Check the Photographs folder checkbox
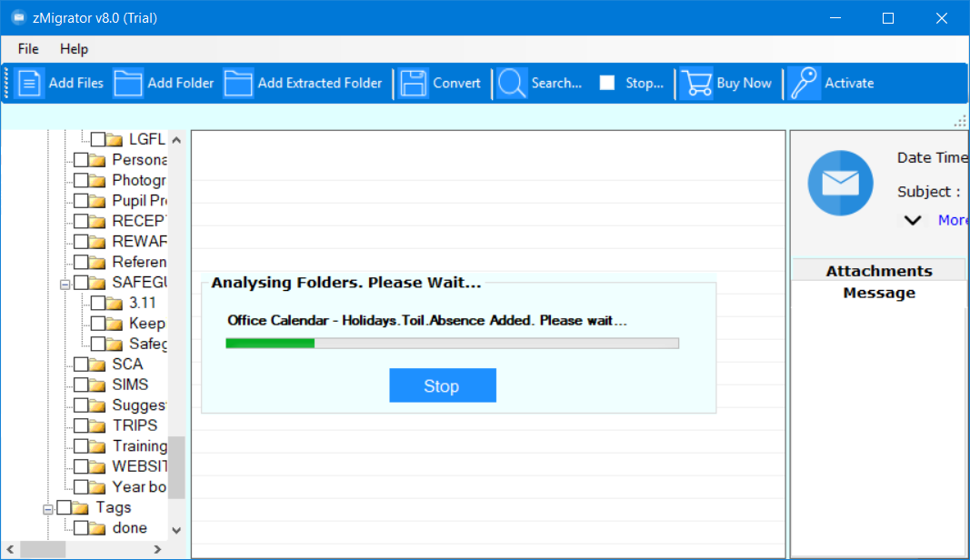Viewport: 970px width, 560px height. pos(80,180)
